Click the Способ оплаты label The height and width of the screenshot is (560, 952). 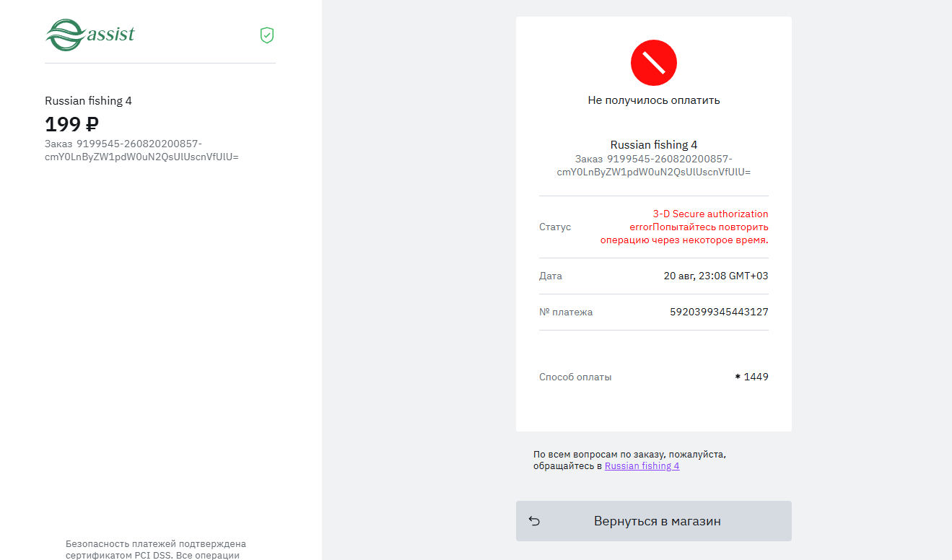[x=575, y=377]
